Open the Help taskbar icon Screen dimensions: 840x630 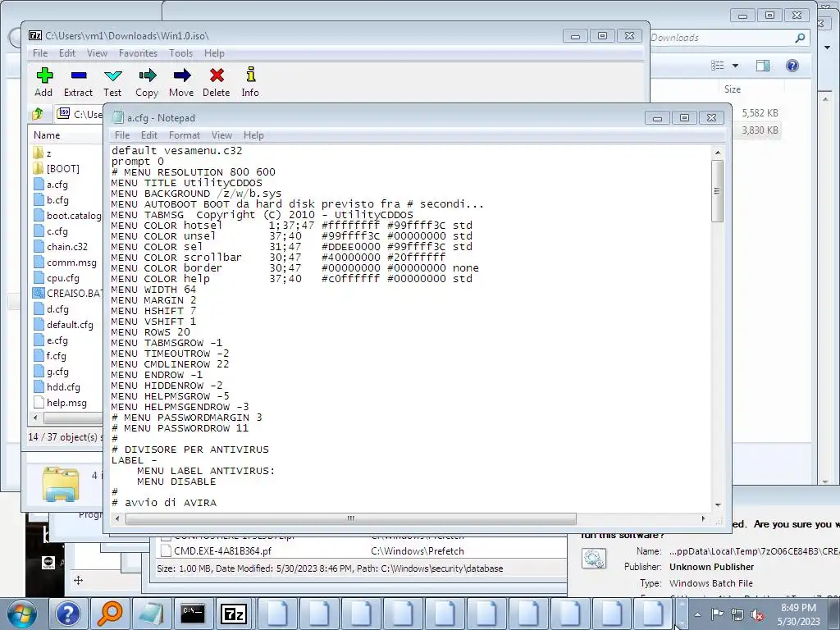tap(68, 614)
